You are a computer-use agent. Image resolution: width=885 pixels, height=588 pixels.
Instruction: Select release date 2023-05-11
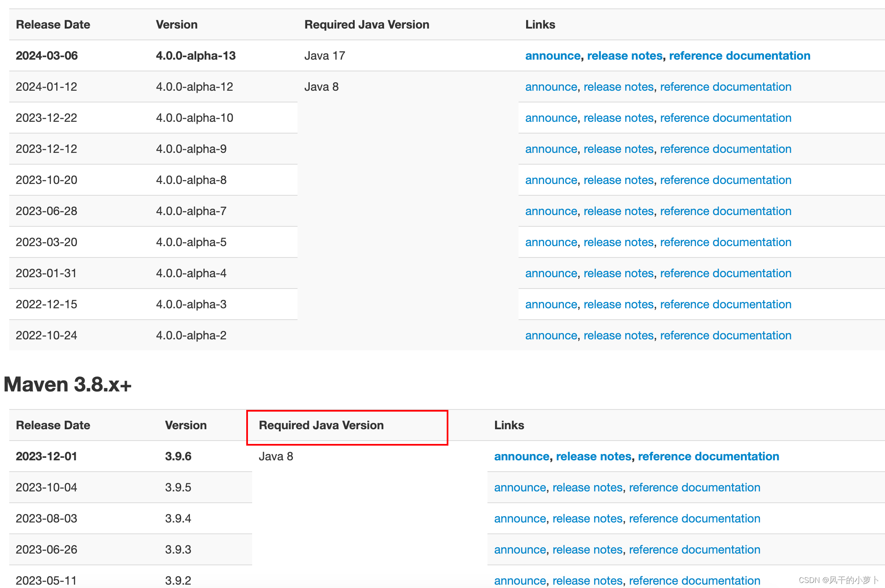pos(47,580)
